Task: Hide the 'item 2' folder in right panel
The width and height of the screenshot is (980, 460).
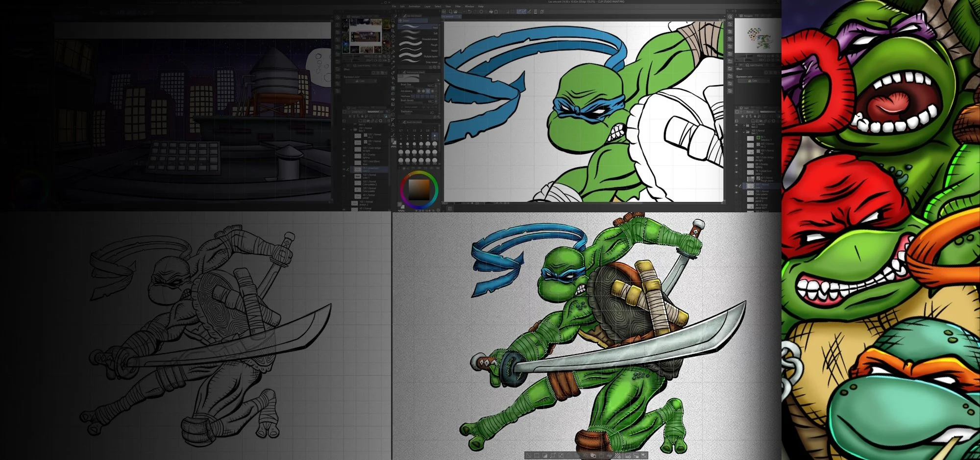Action: 736,125
